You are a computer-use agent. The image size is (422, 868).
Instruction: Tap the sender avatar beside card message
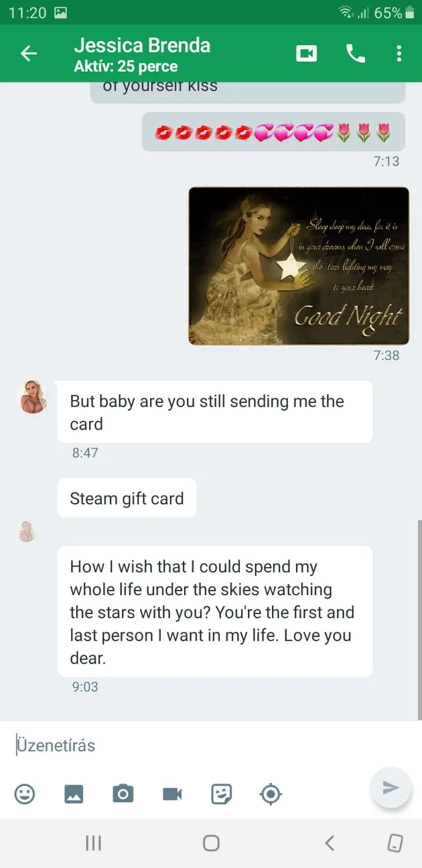pyautogui.click(x=32, y=397)
